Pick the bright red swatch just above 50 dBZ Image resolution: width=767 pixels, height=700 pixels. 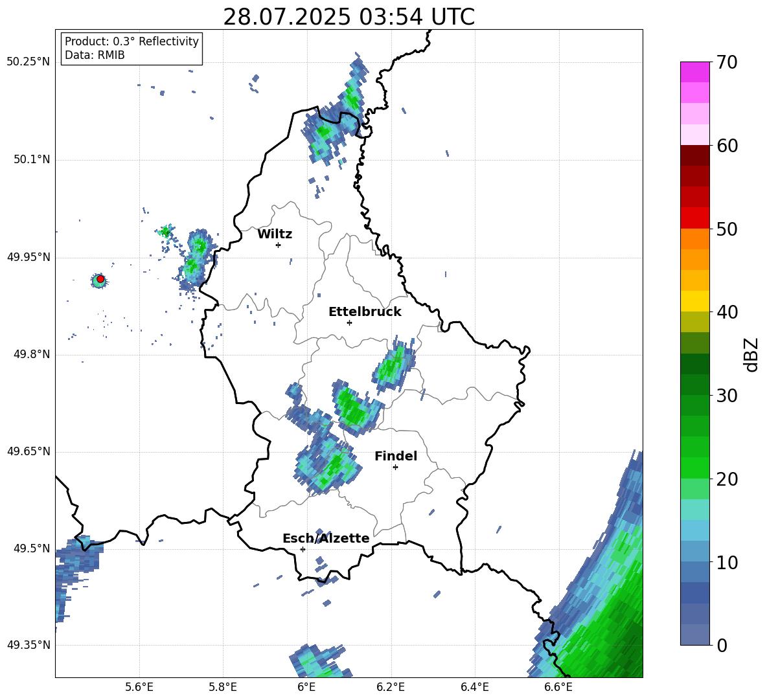[694, 218]
